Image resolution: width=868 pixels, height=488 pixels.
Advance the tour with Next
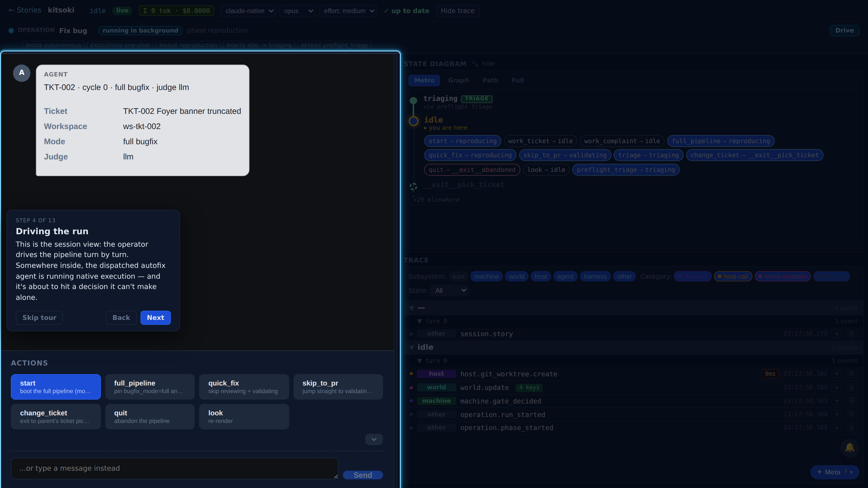[x=155, y=317]
